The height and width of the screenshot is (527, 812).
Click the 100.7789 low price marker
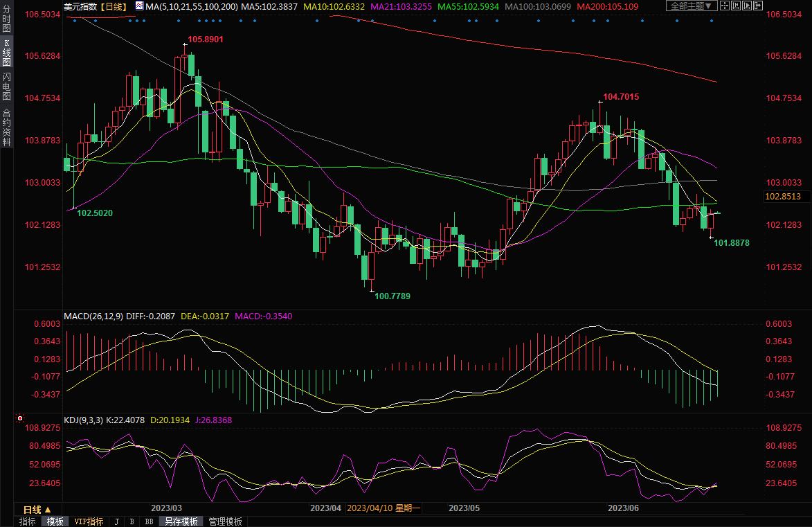click(x=392, y=296)
